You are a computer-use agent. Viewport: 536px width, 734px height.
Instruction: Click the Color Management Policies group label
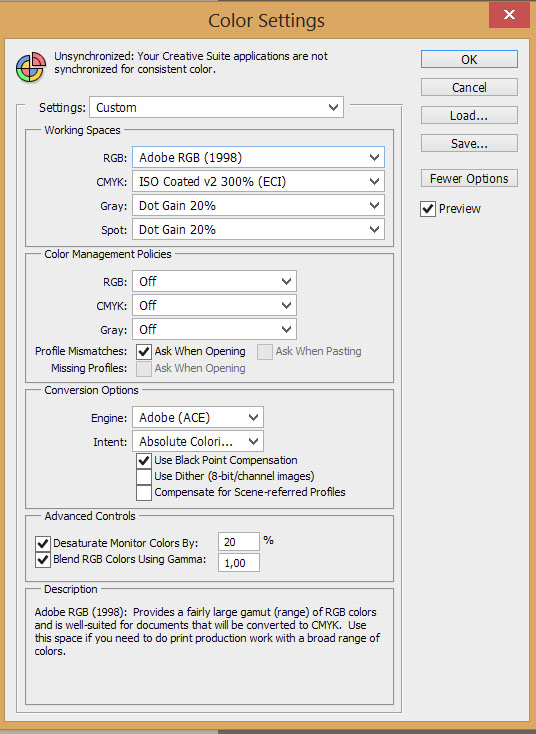(x=108, y=254)
